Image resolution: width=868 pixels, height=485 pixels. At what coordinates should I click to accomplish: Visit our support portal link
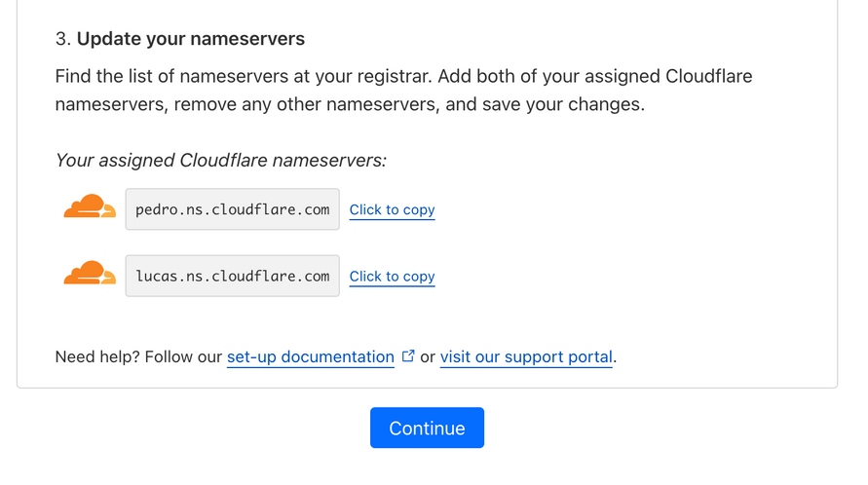tap(526, 357)
